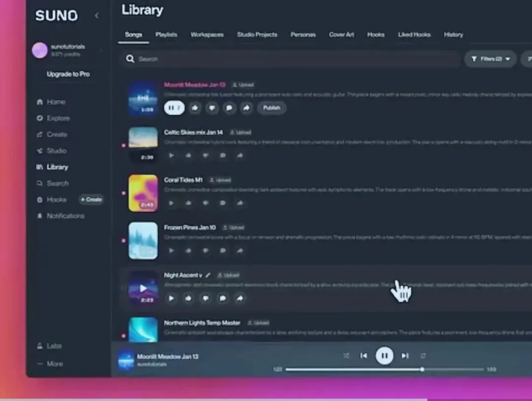
Task: Like the Moonlit Meadow Jan 13 song
Action: tap(195, 108)
